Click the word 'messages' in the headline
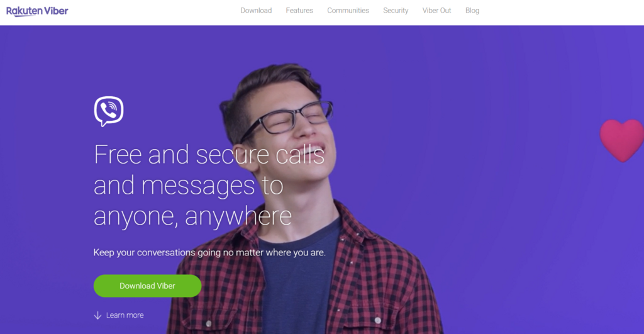 click(198, 187)
